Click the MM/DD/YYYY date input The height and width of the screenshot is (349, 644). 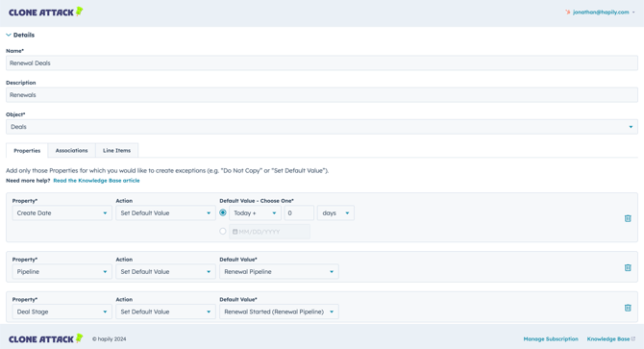coord(269,232)
